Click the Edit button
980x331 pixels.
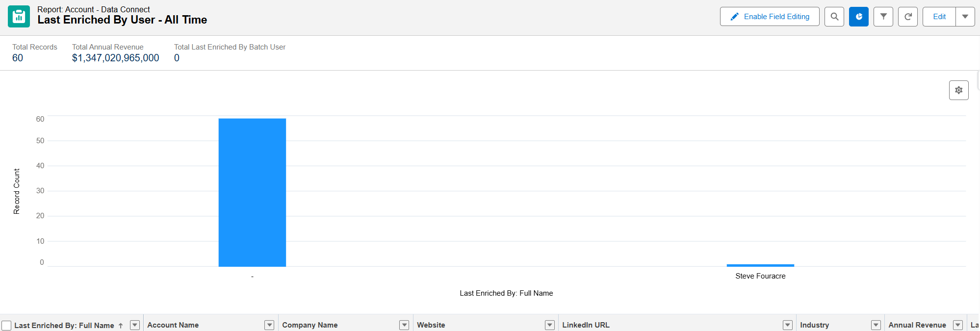click(x=939, y=17)
